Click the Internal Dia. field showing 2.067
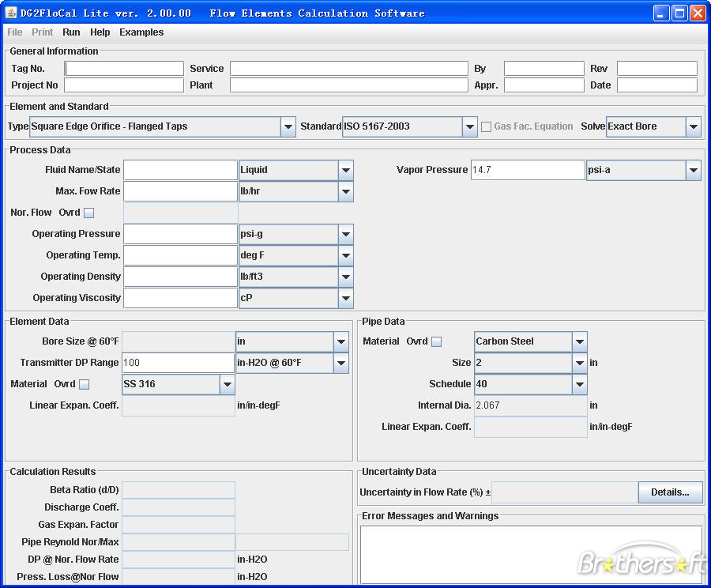Image resolution: width=711 pixels, height=588 pixels. (531, 405)
